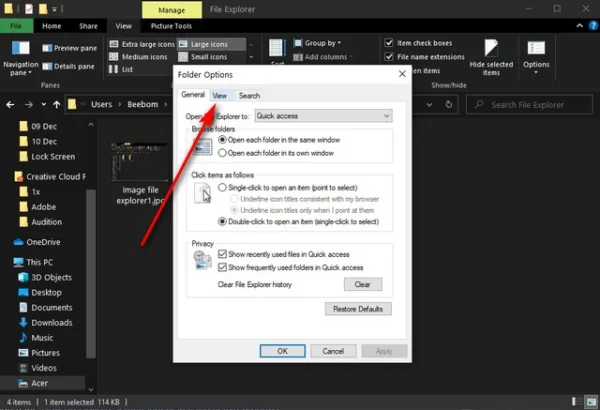Click the refresh icon beside address bar

(448, 105)
